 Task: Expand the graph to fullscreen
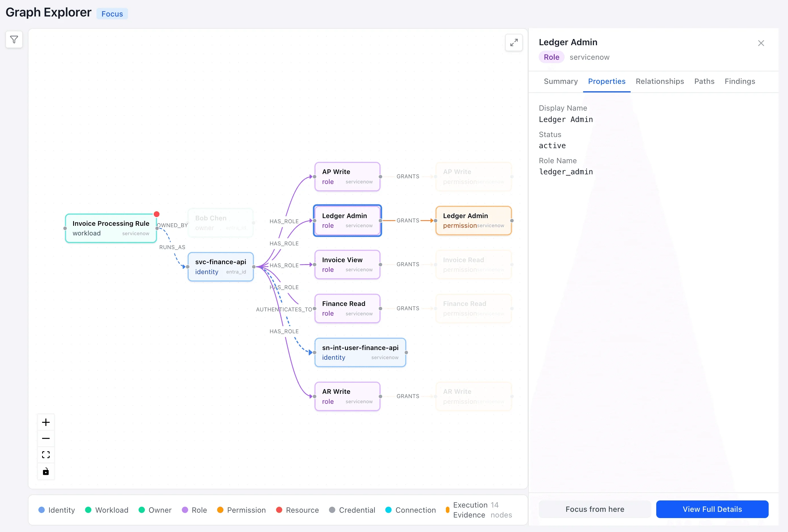coord(514,43)
